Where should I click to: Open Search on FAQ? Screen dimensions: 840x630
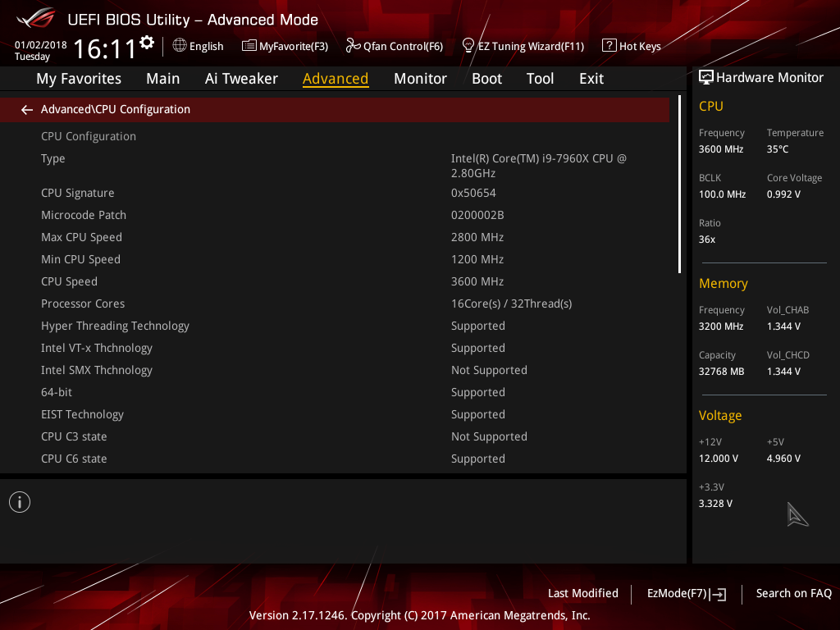point(793,594)
